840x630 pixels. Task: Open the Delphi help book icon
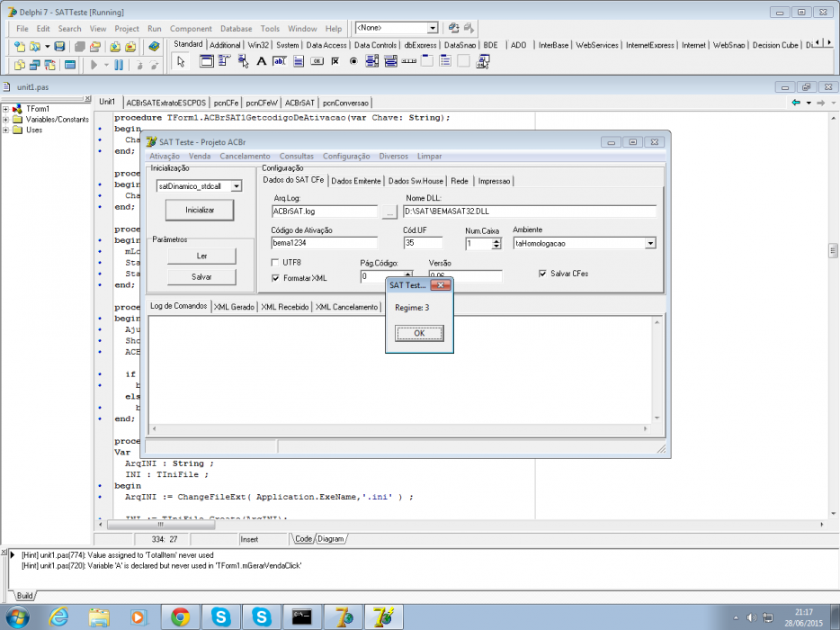[x=155, y=47]
